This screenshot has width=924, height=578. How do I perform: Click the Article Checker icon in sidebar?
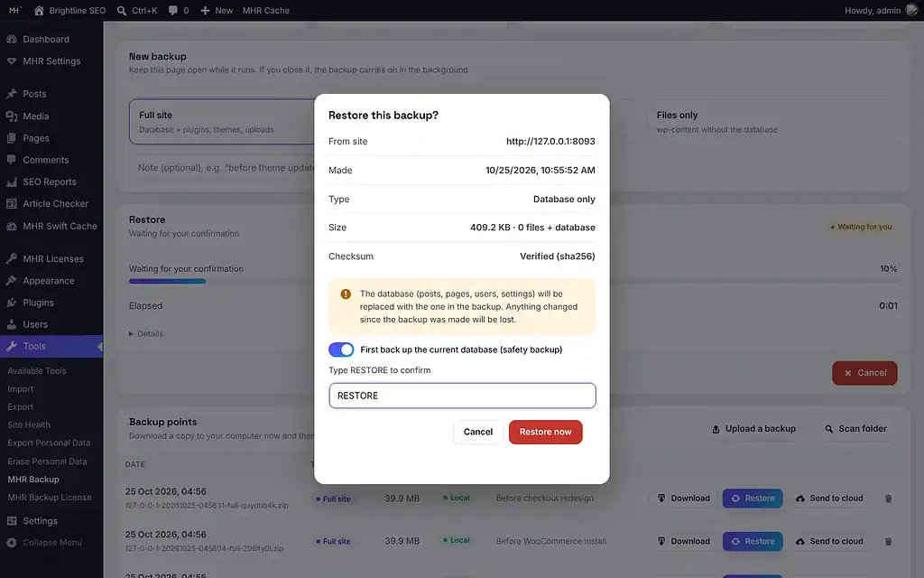(11, 203)
